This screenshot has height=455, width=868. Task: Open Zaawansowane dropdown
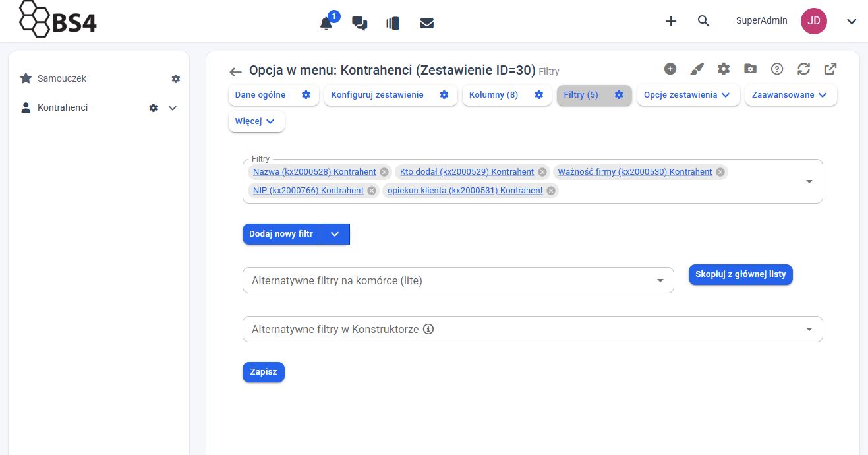coord(791,95)
